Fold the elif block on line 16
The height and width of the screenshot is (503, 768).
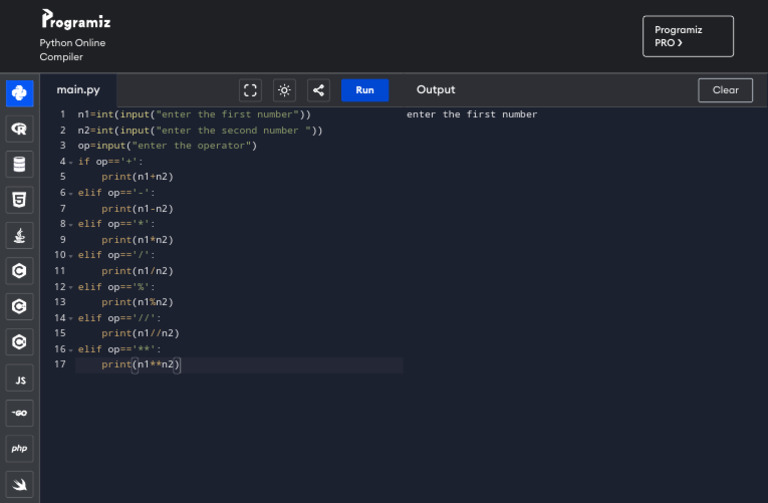[x=71, y=349]
